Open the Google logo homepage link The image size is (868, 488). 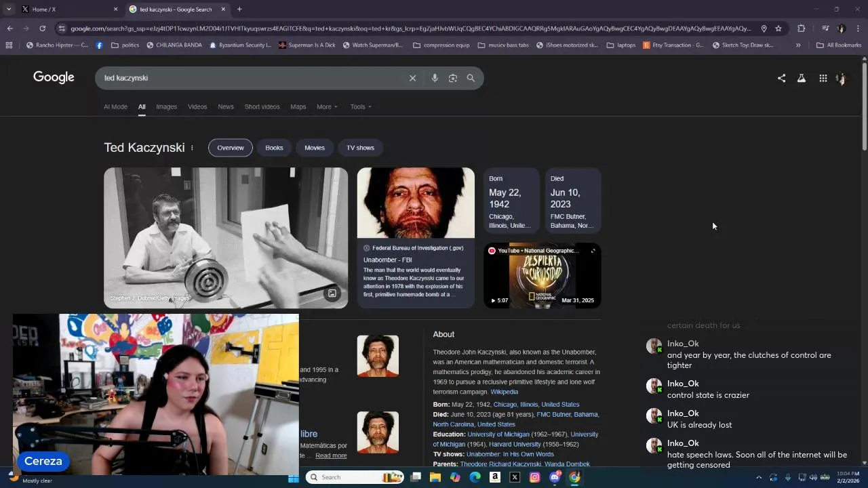[x=54, y=77]
